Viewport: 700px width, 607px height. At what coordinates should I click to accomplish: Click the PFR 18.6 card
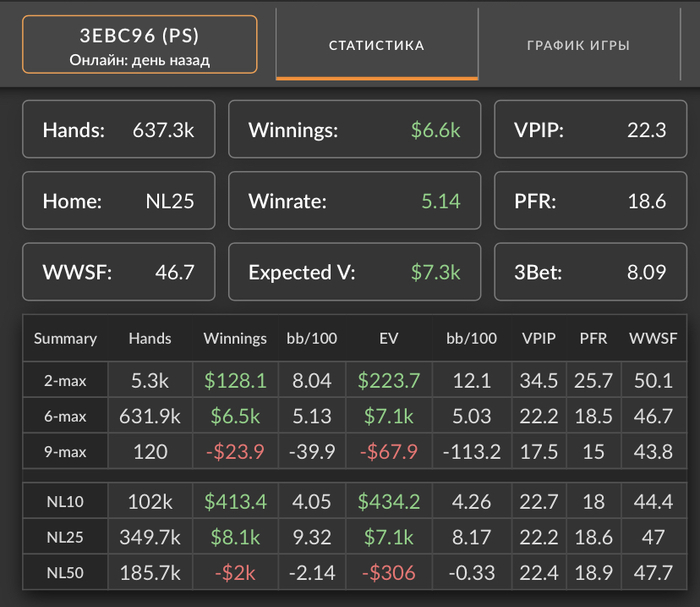590,200
